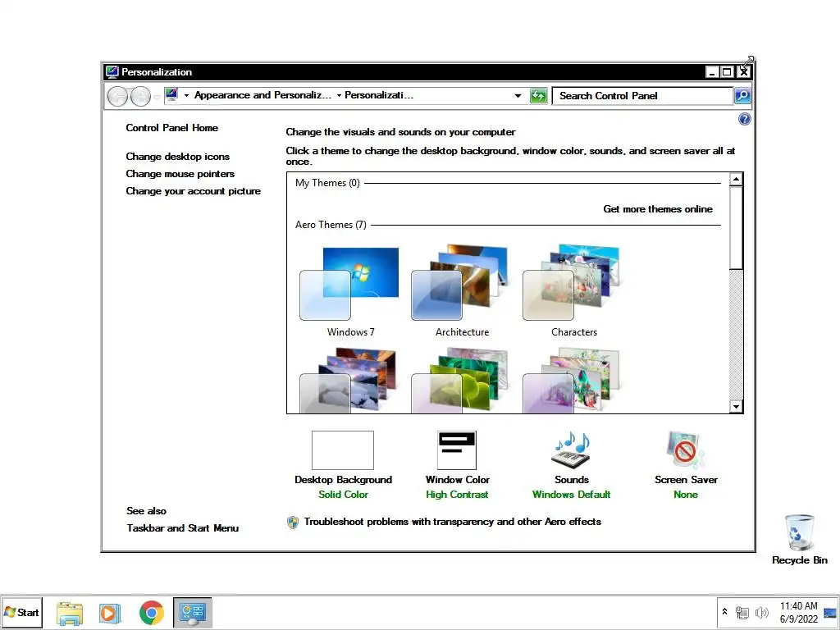Click the My Themes (0) heading

327,183
